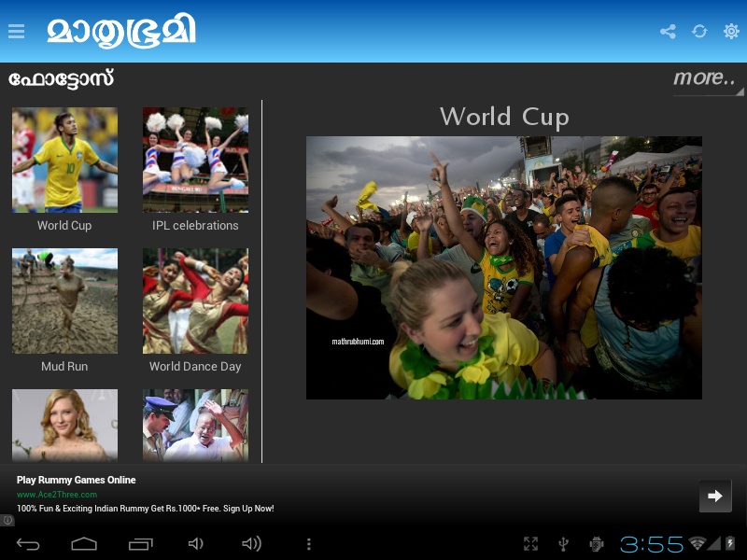The height and width of the screenshot is (560, 747).
Task: View the large World Cup crowd photo
Action: [504, 268]
